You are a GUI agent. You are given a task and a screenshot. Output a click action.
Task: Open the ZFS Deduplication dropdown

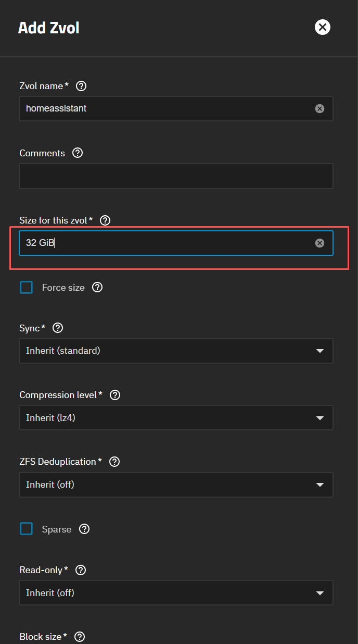pyautogui.click(x=176, y=485)
